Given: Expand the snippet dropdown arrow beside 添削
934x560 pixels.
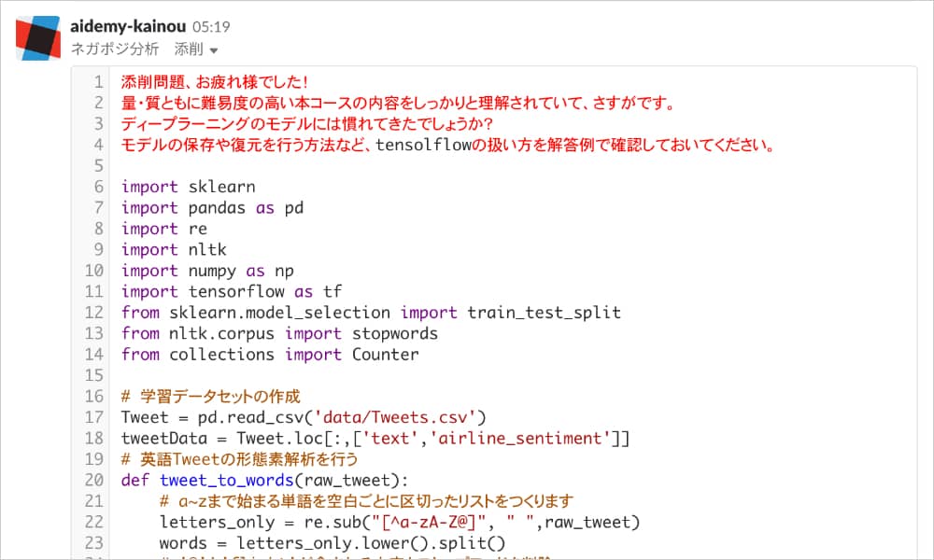Looking at the screenshot, I should pyautogui.click(x=214, y=50).
